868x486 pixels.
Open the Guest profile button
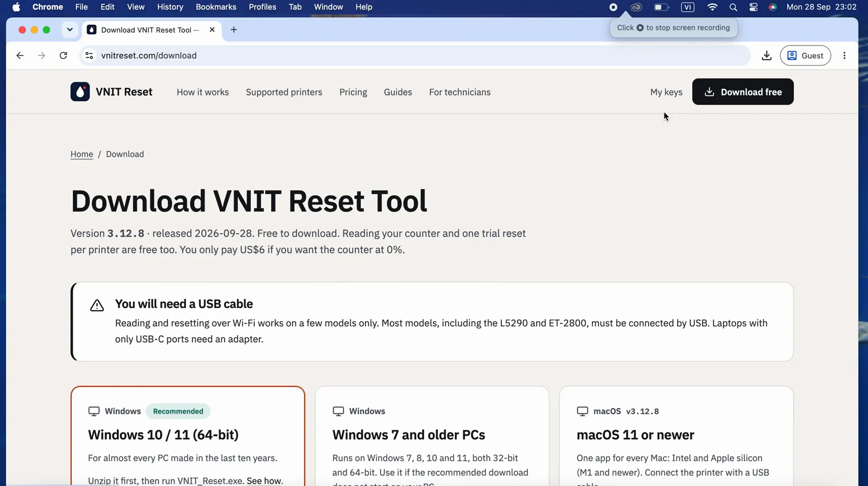[805, 55]
